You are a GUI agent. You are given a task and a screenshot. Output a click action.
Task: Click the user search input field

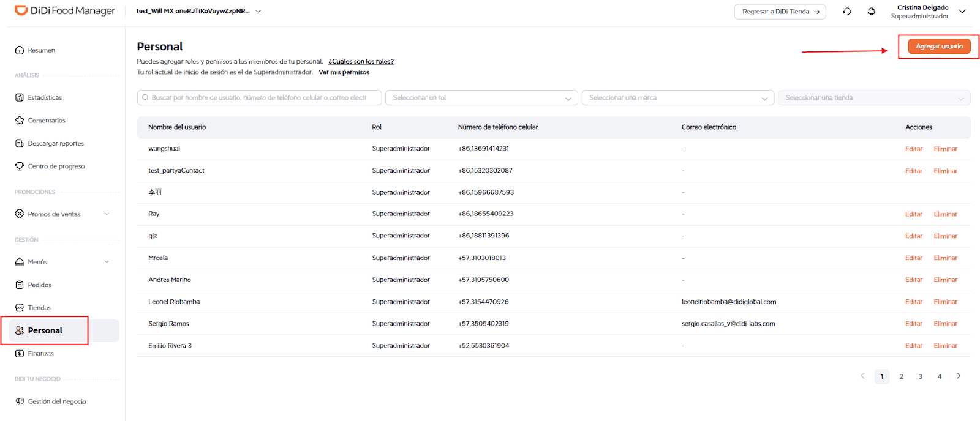click(259, 98)
